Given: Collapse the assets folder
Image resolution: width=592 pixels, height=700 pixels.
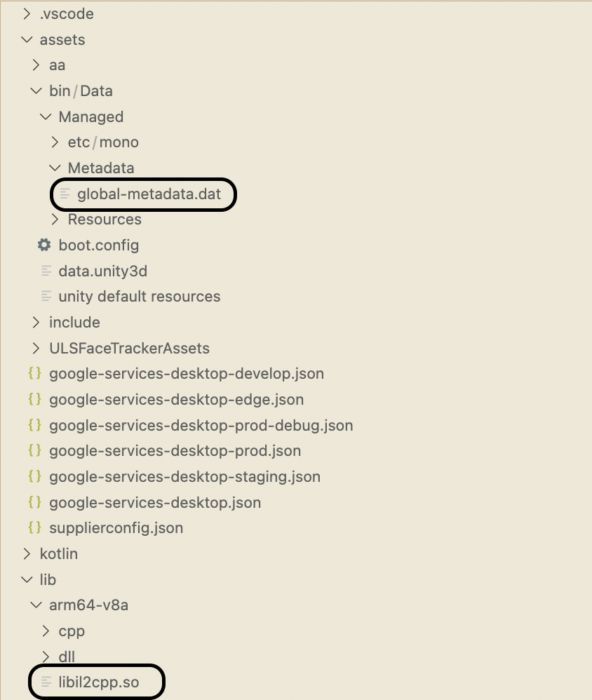Looking at the screenshot, I should click(27, 40).
